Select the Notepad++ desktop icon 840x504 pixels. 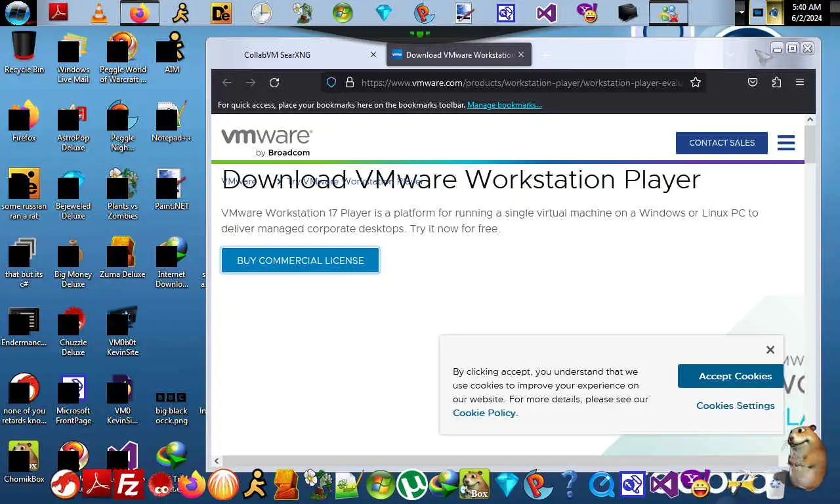tap(171, 121)
